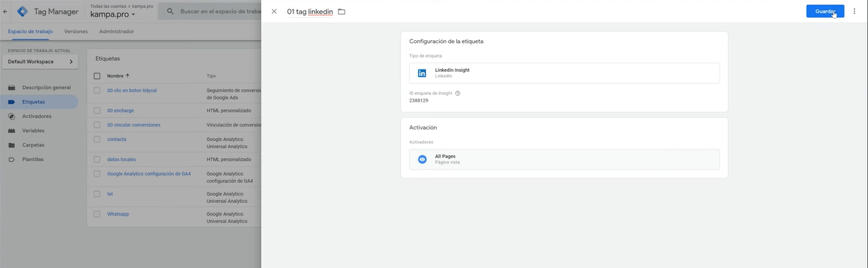
Task: Open Carpetas in the sidebar
Action: (33, 145)
